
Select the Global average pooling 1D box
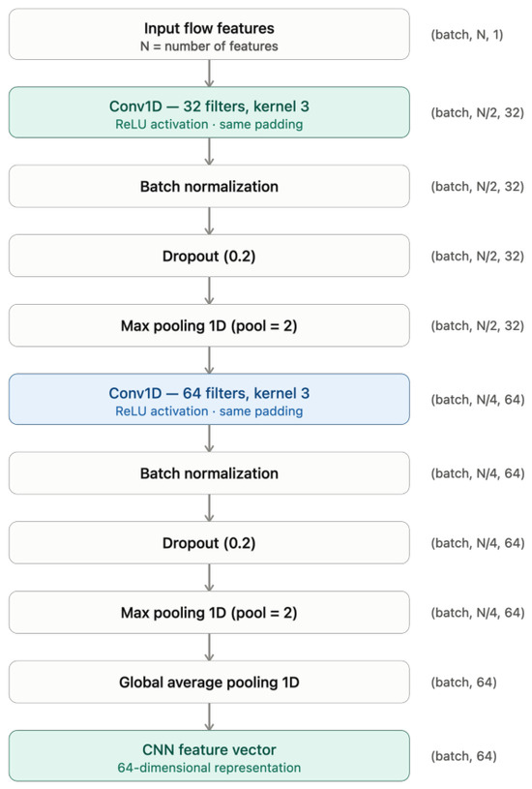[209, 682]
